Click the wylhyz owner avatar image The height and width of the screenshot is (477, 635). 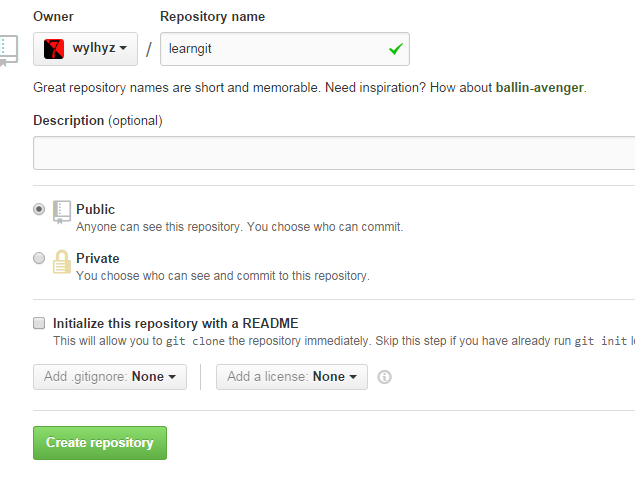click(54, 49)
